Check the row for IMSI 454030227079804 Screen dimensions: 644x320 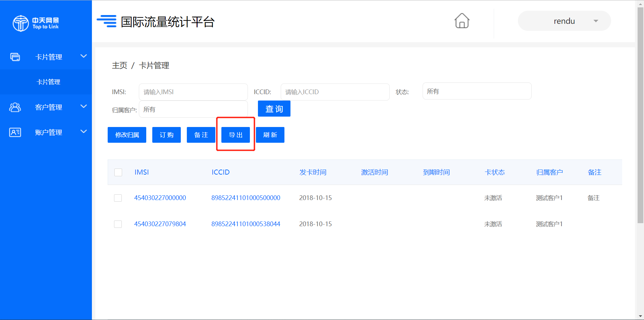(x=118, y=224)
